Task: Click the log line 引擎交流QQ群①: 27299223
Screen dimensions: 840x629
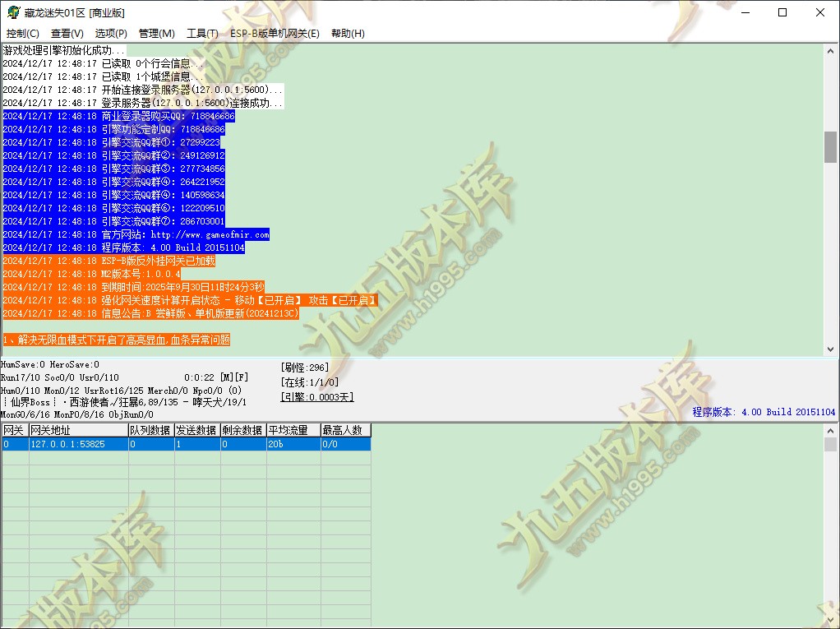Action: click(112, 142)
